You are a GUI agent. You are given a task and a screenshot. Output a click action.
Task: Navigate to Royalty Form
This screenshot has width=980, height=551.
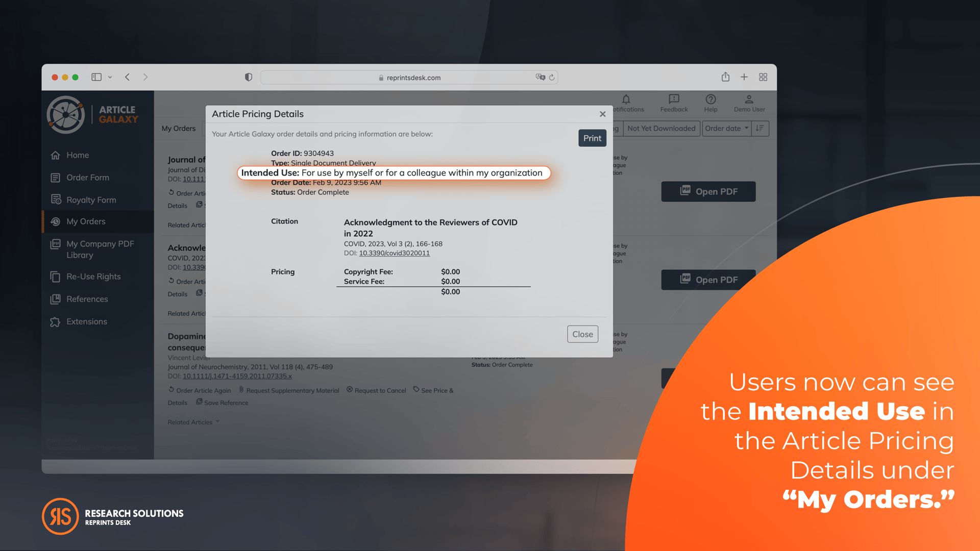click(91, 199)
